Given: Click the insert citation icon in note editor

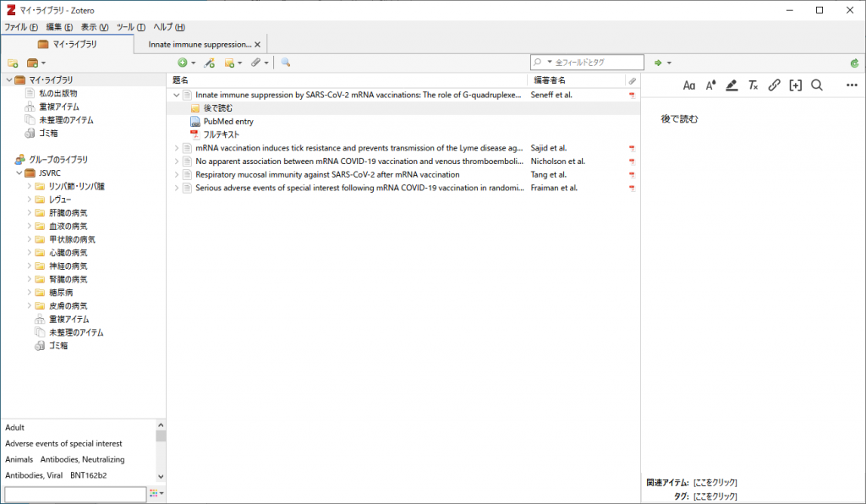Looking at the screenshot, I should pyautogui.click(x=795, y=85).
